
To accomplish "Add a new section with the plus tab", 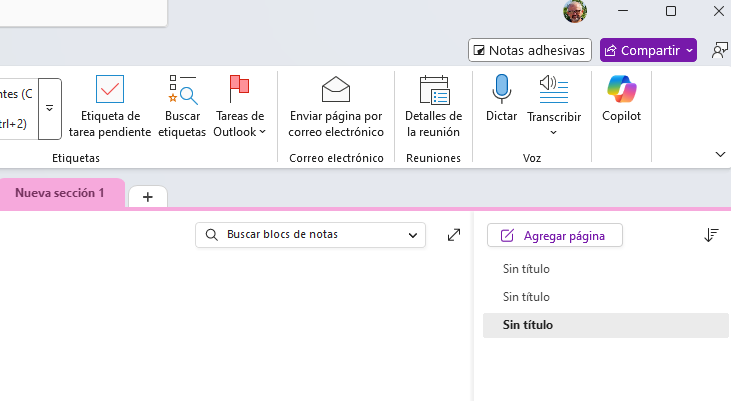I will coord(148,197).
